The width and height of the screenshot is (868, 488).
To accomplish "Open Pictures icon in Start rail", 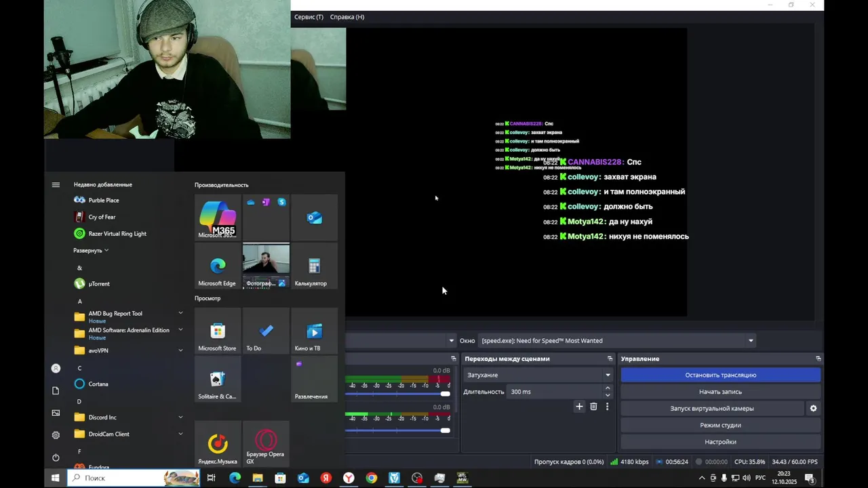I will (56, 413).
